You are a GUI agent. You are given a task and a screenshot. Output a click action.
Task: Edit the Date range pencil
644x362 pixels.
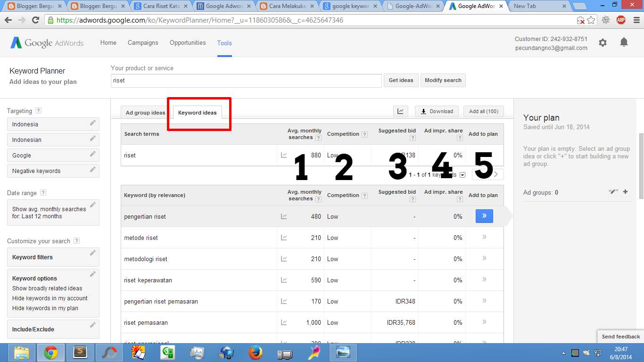click(93, 205)
